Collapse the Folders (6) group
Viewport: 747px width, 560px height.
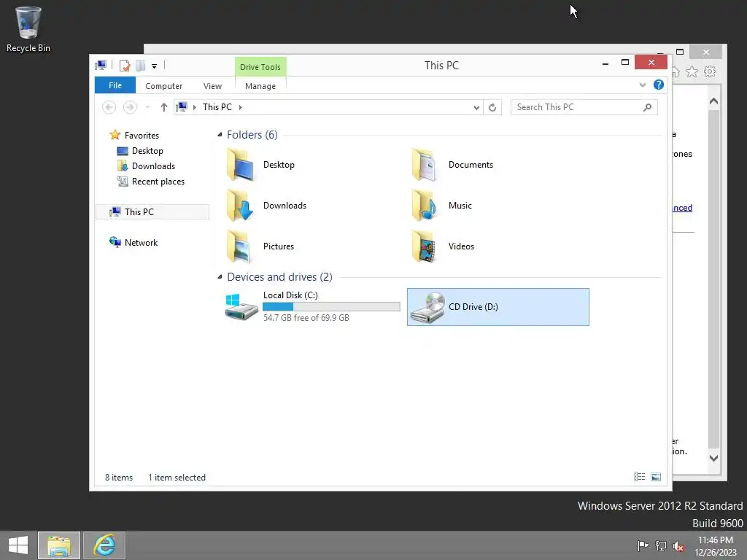click(x=220, y=135)
